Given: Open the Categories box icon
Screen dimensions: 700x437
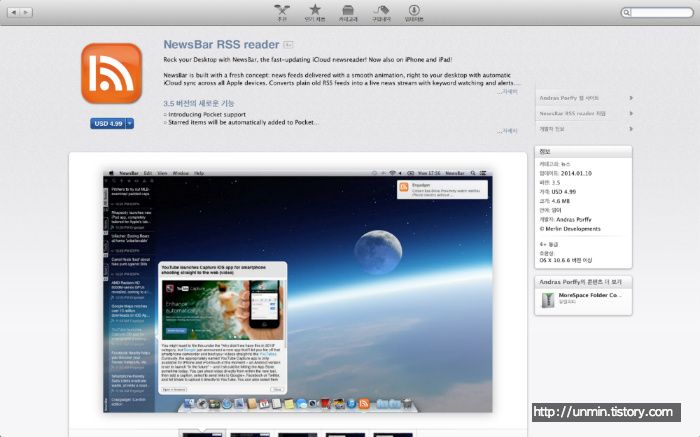Looking at the screenshot, I should (348, 13).
